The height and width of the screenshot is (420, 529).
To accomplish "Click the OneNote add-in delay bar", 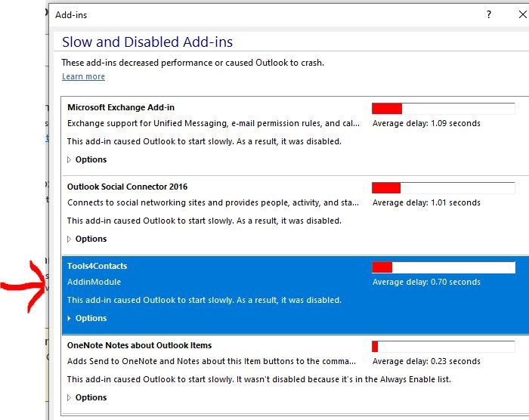I will (x=444, y=347).
